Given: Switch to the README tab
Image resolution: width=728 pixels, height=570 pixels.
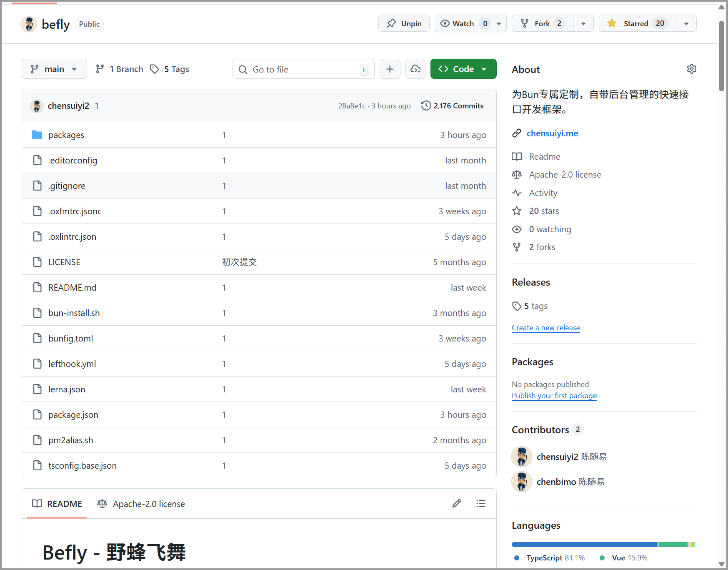Looking at the screenshot, I should coord(57,504).
